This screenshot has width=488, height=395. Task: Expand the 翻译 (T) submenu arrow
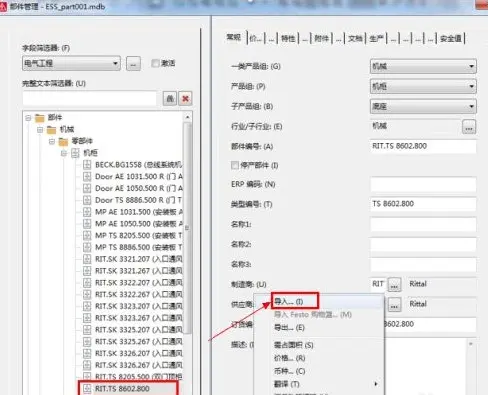coord(376,384)
